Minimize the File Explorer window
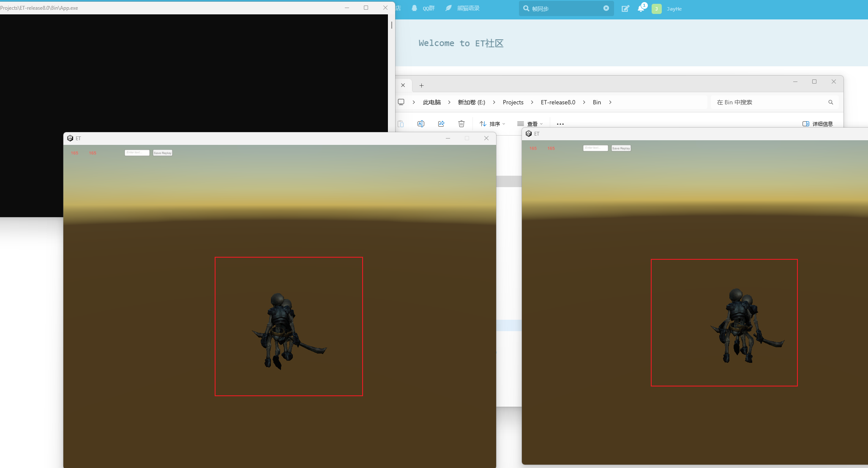 795,82
